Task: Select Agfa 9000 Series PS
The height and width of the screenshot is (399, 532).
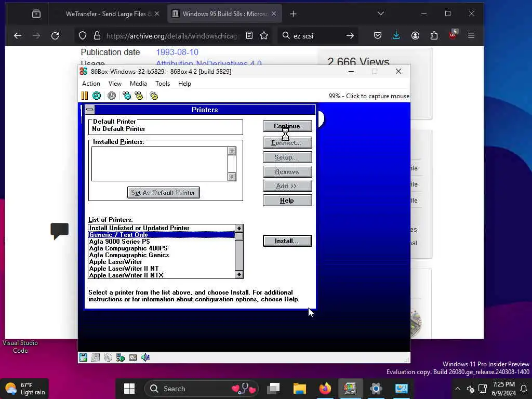Action: pos(162,242)
